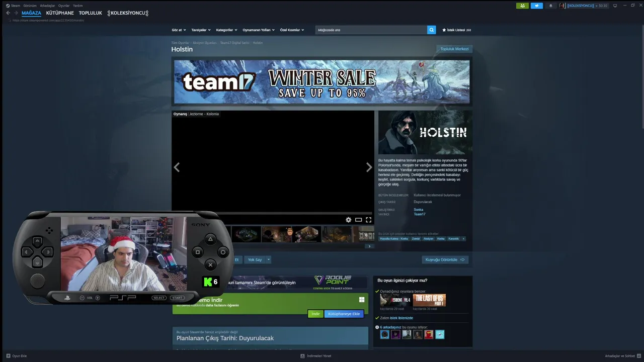Screen dimensions: 644x362
Task: Go forward with the right arrow
Action: pyautogui.click(x=16, y=13)
